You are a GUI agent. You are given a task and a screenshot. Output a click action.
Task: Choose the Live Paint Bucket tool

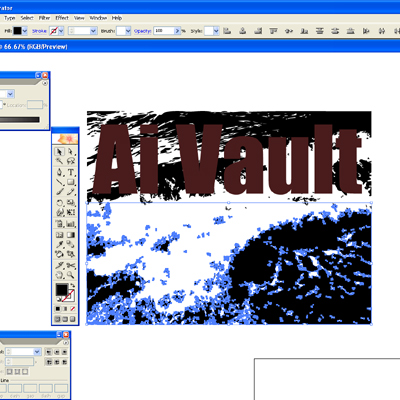point(59,254)
